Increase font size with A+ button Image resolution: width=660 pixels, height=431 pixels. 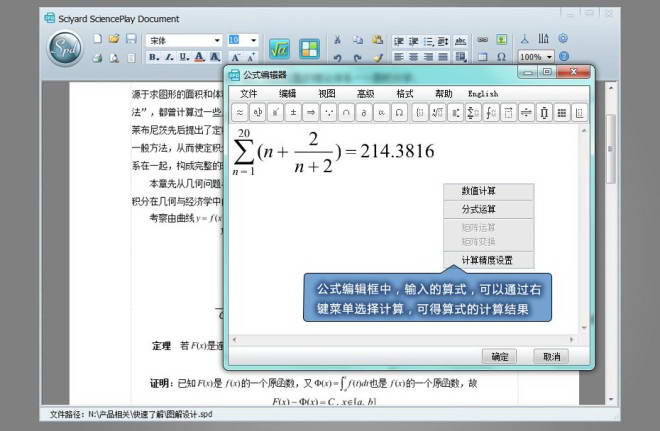251,57
